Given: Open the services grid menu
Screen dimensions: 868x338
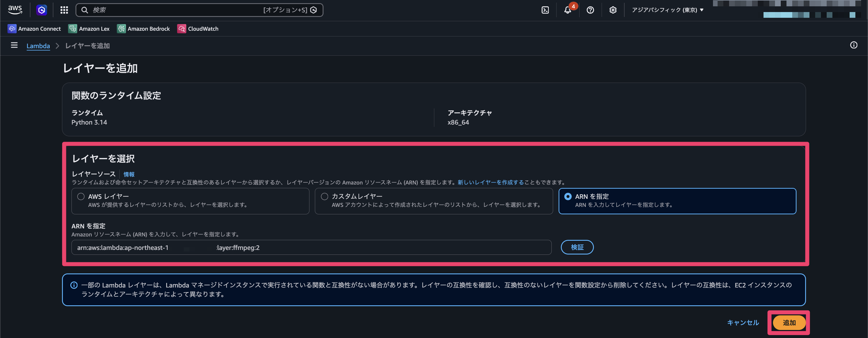Looking at the screenshot, I should (x=64, y=10).
